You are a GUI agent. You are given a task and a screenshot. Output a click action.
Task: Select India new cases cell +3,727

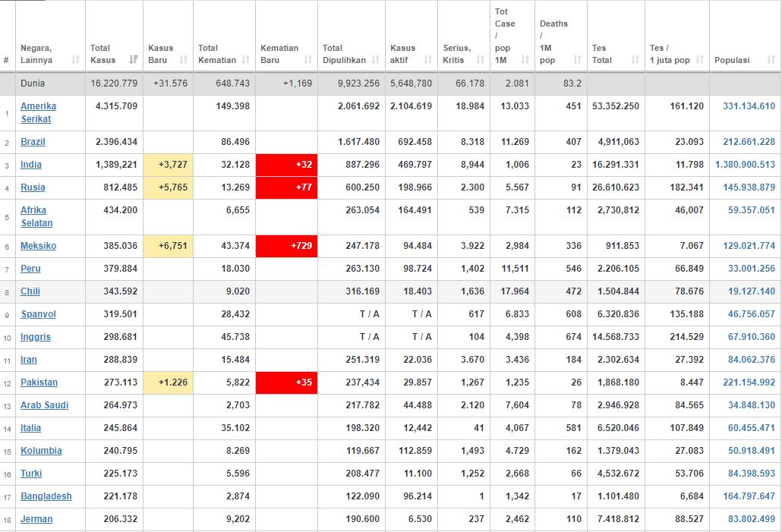pyautogui.click(x=168, y=165)
